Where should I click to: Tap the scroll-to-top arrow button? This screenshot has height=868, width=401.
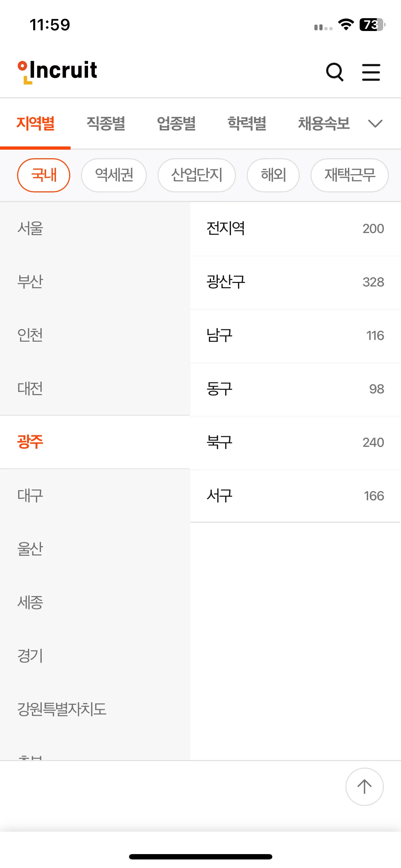[364, 786]
